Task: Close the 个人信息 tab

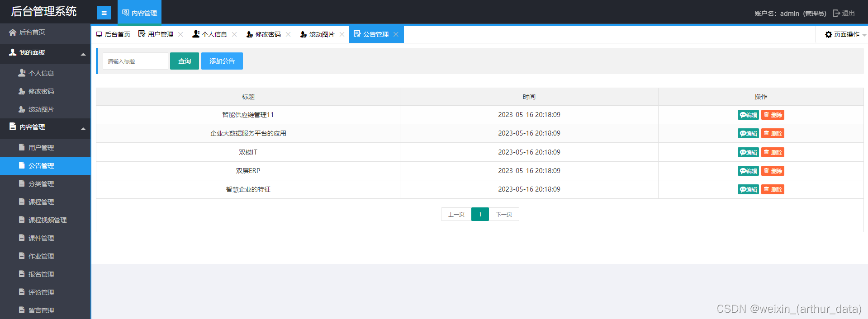Action: [234, 34]
